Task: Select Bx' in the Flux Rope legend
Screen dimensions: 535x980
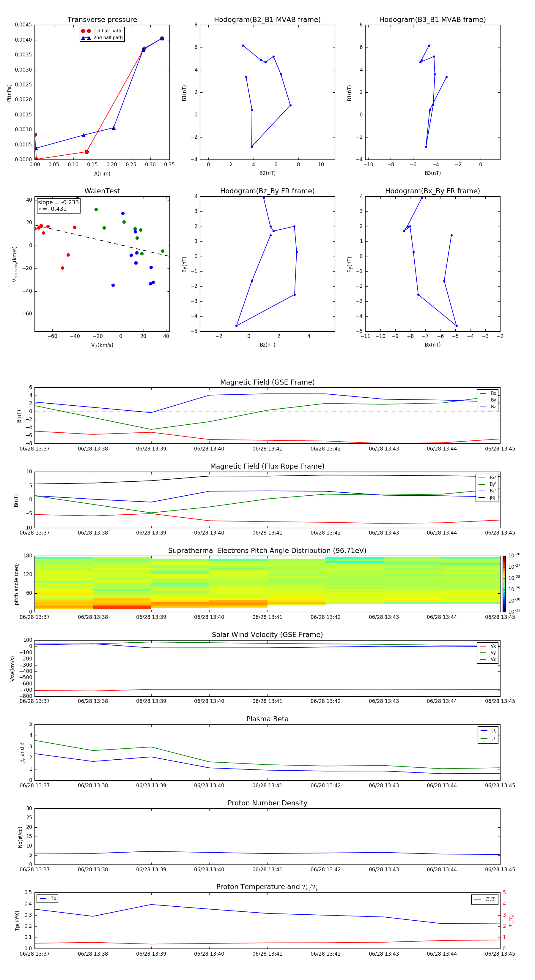Action: point(487,478)
